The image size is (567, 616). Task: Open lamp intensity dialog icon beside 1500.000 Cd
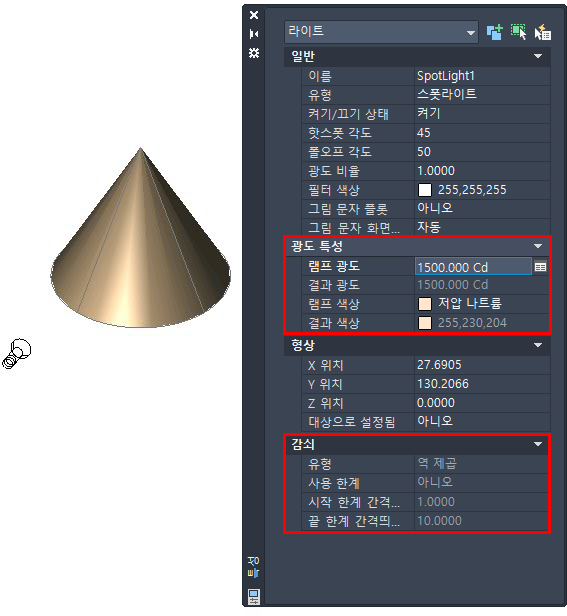point(540,267)
